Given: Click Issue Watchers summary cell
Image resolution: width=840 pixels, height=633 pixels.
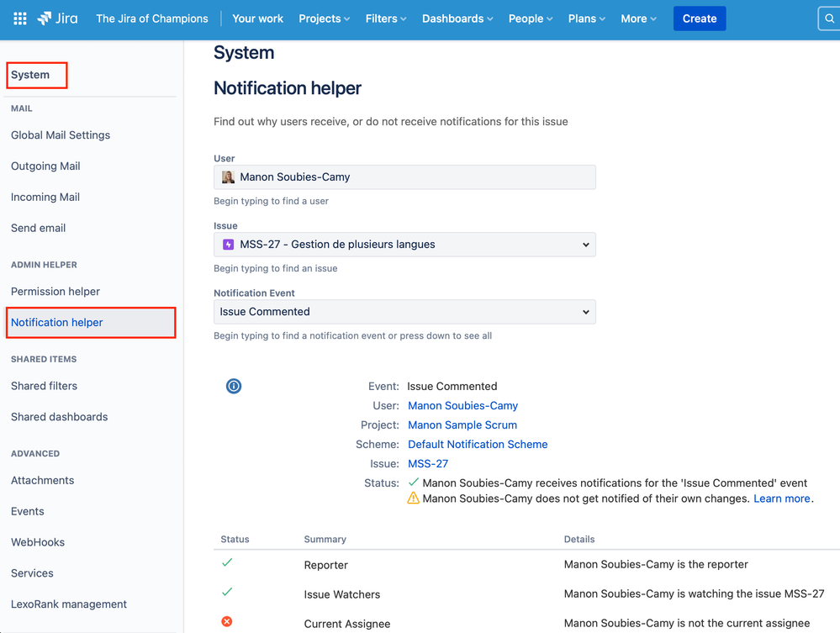Looking at the screenshot, I should point(341,594).
